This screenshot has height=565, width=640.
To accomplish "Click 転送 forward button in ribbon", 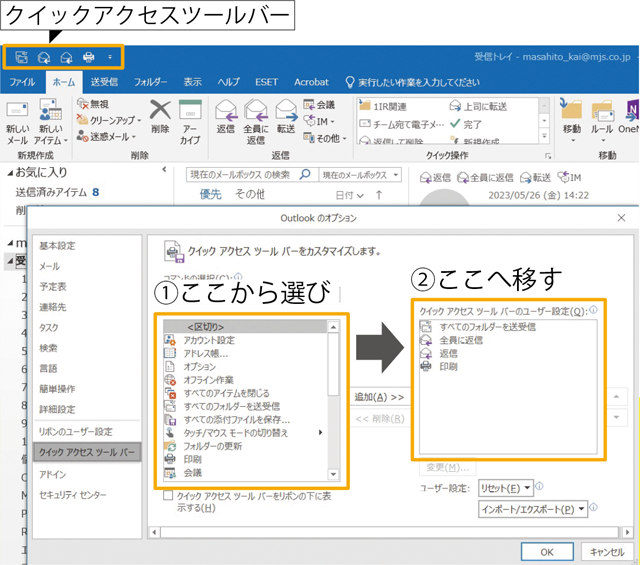I will [286, 117].
